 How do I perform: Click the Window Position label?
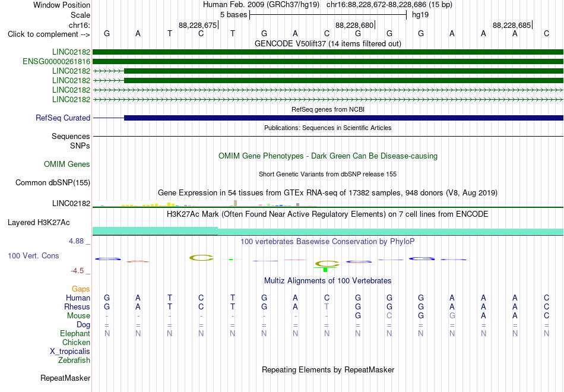62,5
